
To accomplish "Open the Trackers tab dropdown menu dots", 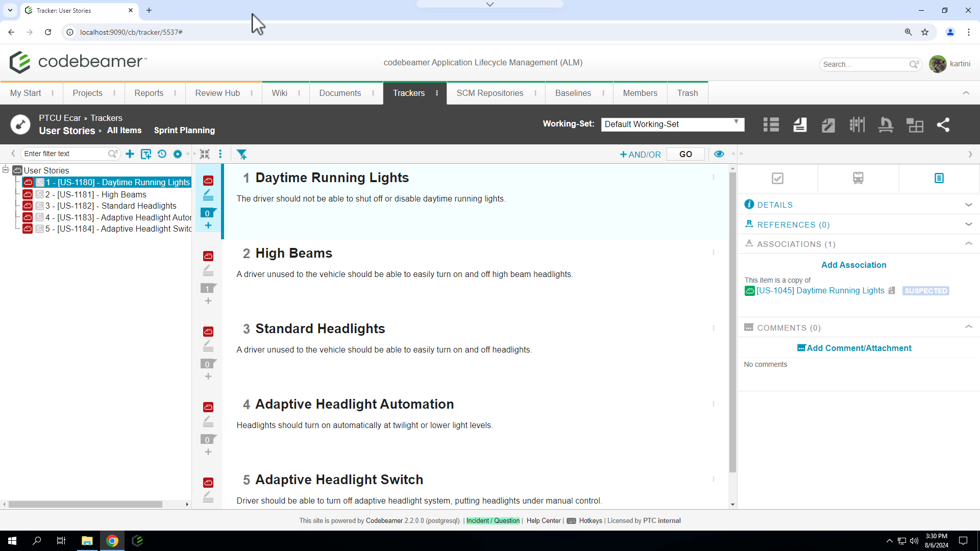I will [x=437, y=93].
